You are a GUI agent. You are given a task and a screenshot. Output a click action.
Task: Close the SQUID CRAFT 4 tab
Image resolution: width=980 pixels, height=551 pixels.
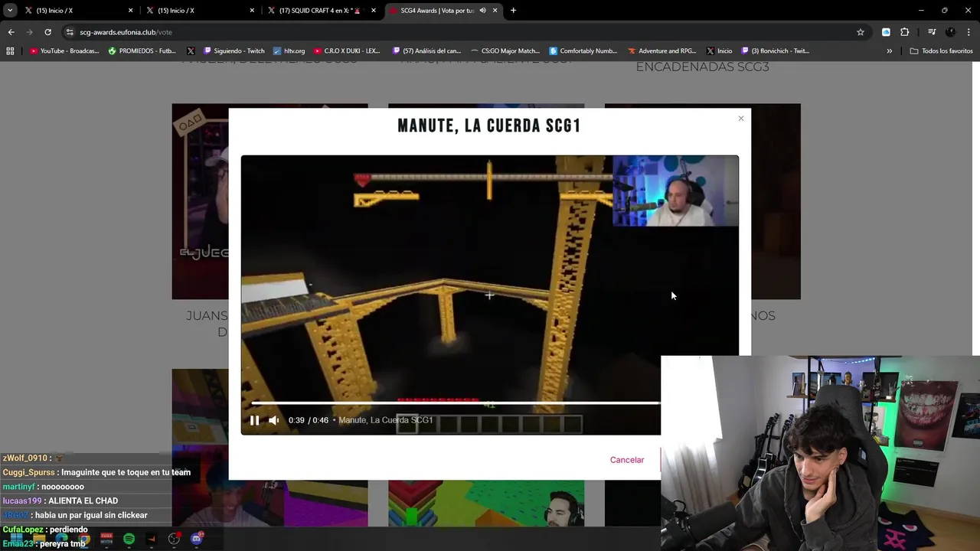374,11
